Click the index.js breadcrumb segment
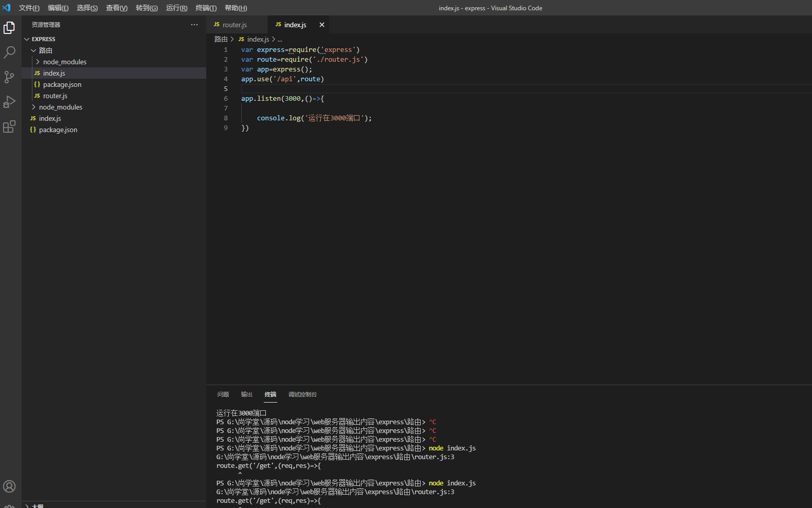The height and width of the screenshot is (508, 812). (x=258, y=39)
